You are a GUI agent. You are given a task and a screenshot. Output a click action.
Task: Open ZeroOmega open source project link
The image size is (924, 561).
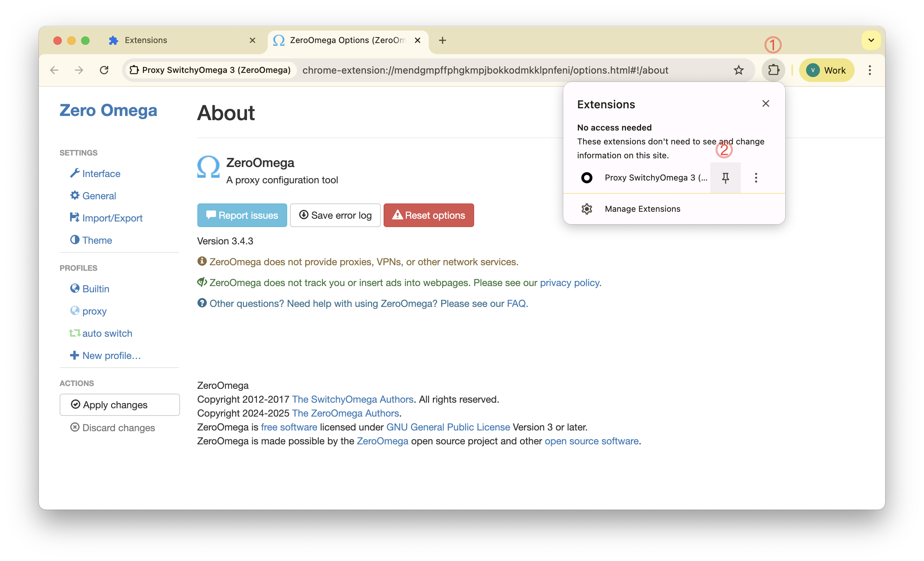pyautogui.click(x=383, y=441)
